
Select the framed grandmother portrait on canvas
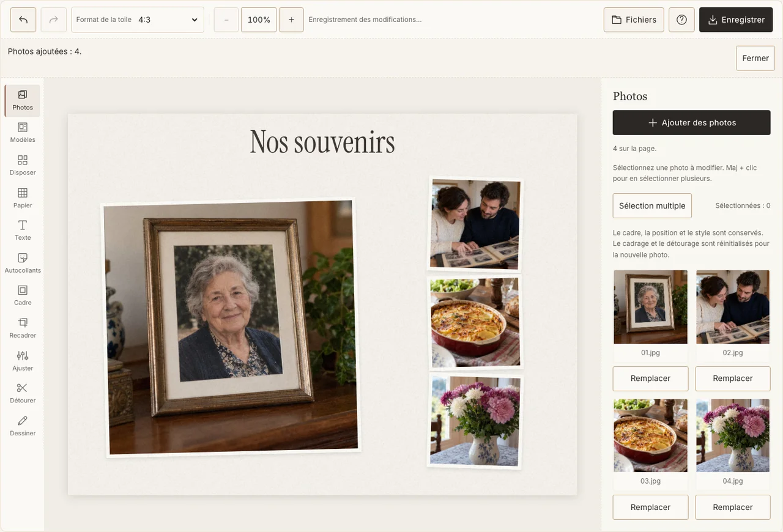[231, 327]
